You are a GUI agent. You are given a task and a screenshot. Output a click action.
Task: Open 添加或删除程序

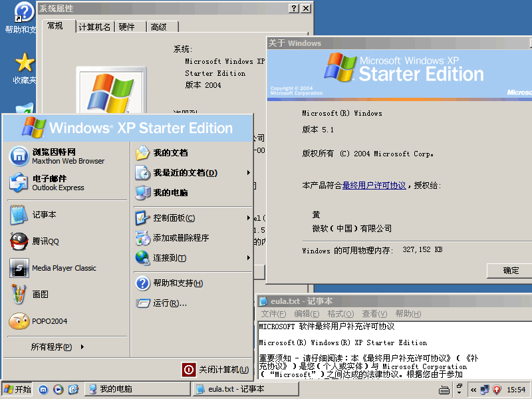click(193, 238)
